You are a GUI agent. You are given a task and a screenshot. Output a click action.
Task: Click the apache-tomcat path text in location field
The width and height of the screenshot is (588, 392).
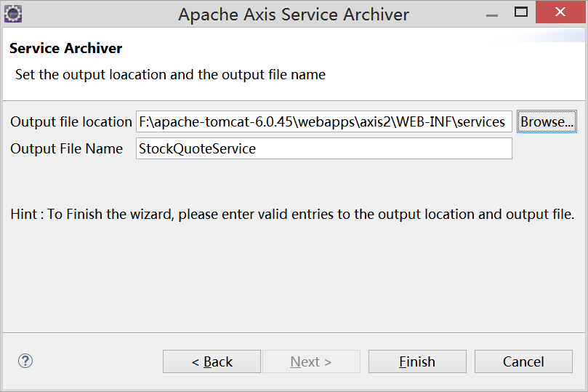(322, 122)
